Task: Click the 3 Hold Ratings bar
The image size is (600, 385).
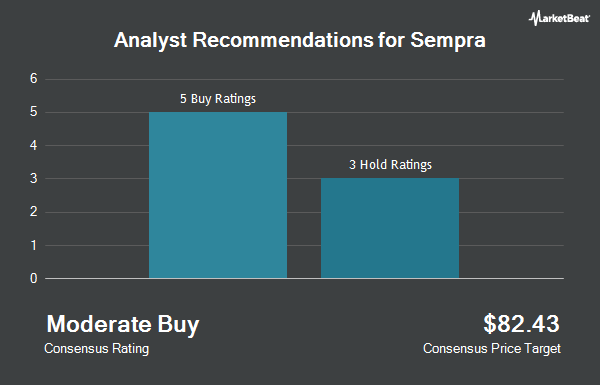Action: coord(390,228)
